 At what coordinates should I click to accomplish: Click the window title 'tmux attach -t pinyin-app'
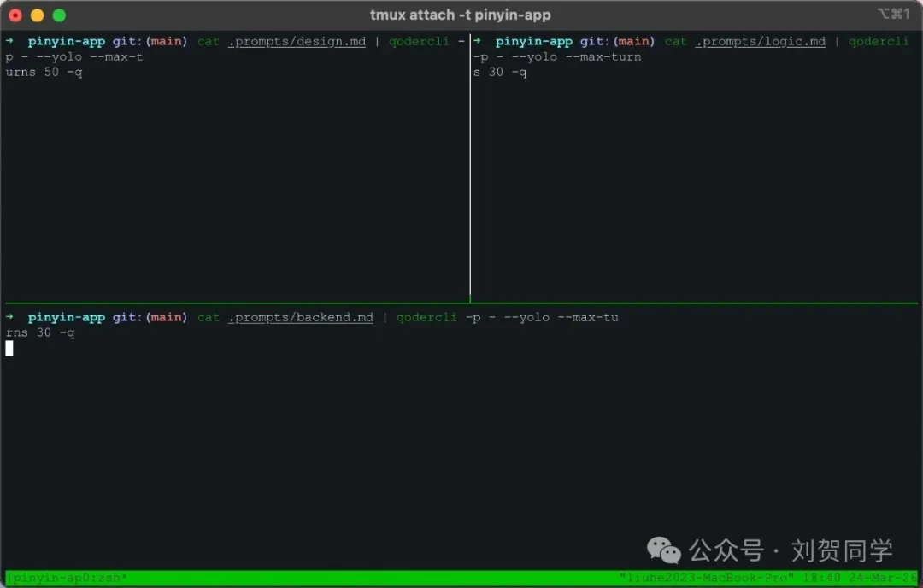(x=460, y=15)
